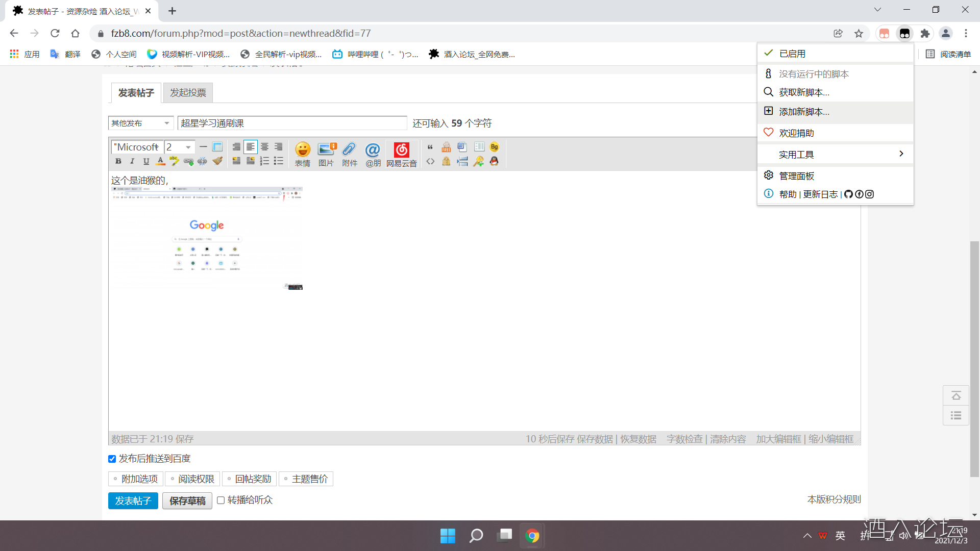Toggle the 已启用 enabled option in Tampermonkey
980x551 pixels.
pos(792,54)
